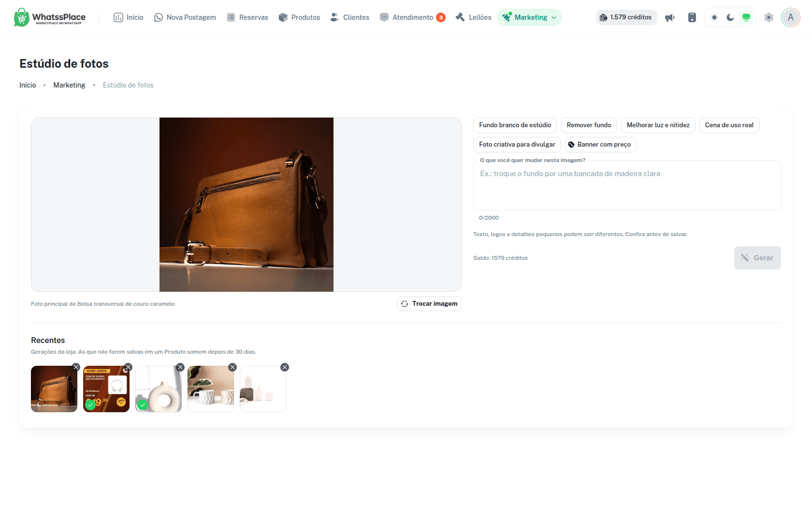Focus the image change prompt text field
The image size is (812, 508).
coord(627,186)
